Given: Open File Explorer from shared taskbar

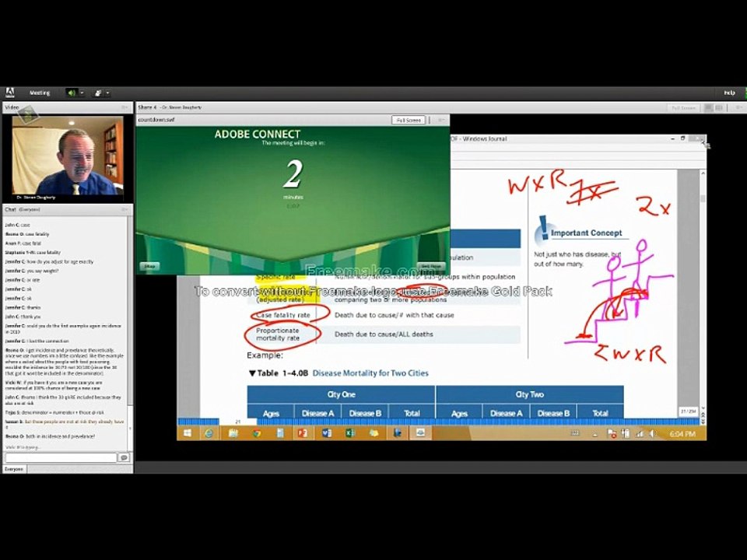Looking at the screenshot, I should pyautogui.click(x=233, y=433).
